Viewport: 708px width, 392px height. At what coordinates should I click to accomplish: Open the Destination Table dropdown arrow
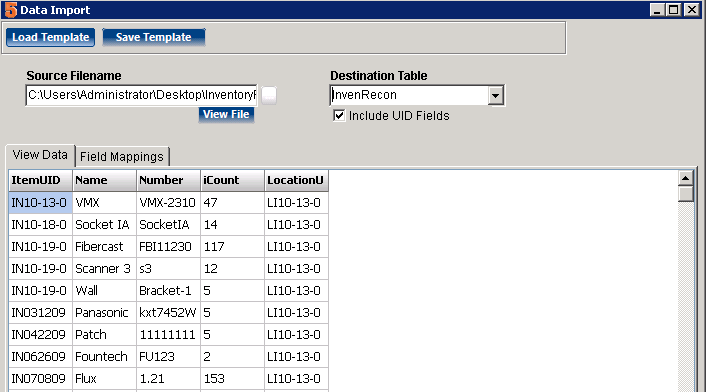pyautogui.click(x=495, y=95)
